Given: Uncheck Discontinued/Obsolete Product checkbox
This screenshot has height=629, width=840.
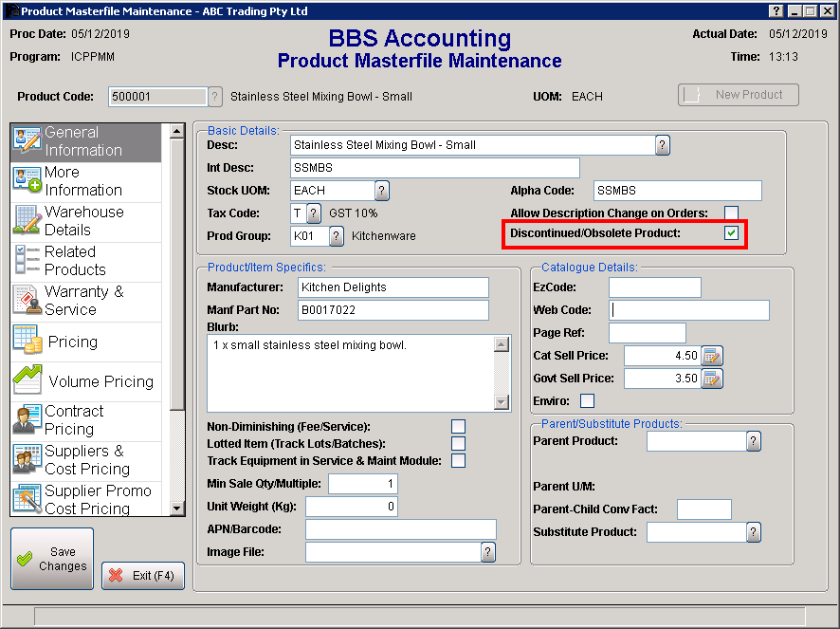Looking at the screenshot, I should [731, 233].
